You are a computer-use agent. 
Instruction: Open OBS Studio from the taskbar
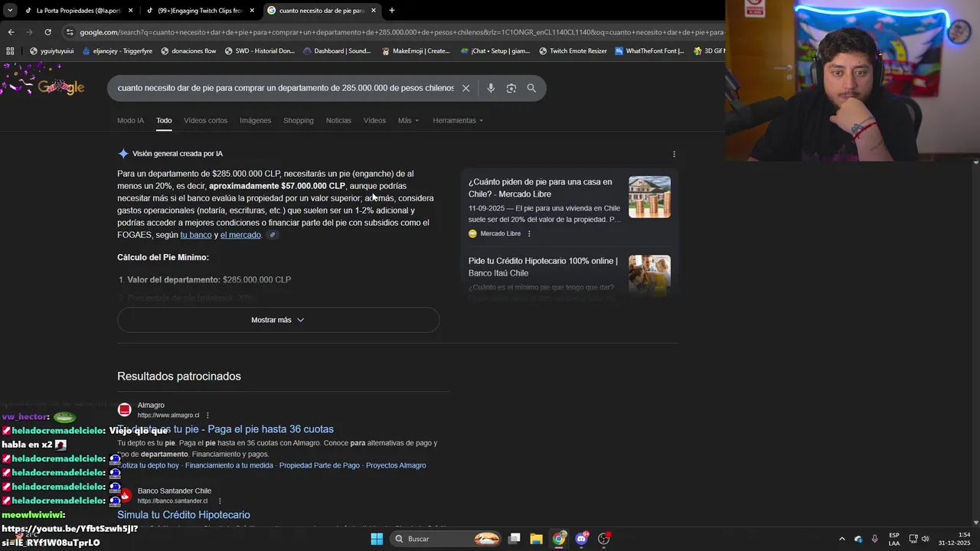[x=604, y=539]
